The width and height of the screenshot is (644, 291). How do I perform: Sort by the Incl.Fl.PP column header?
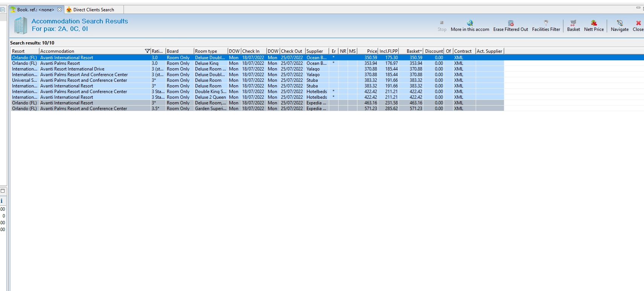click(x=388, y=51)
